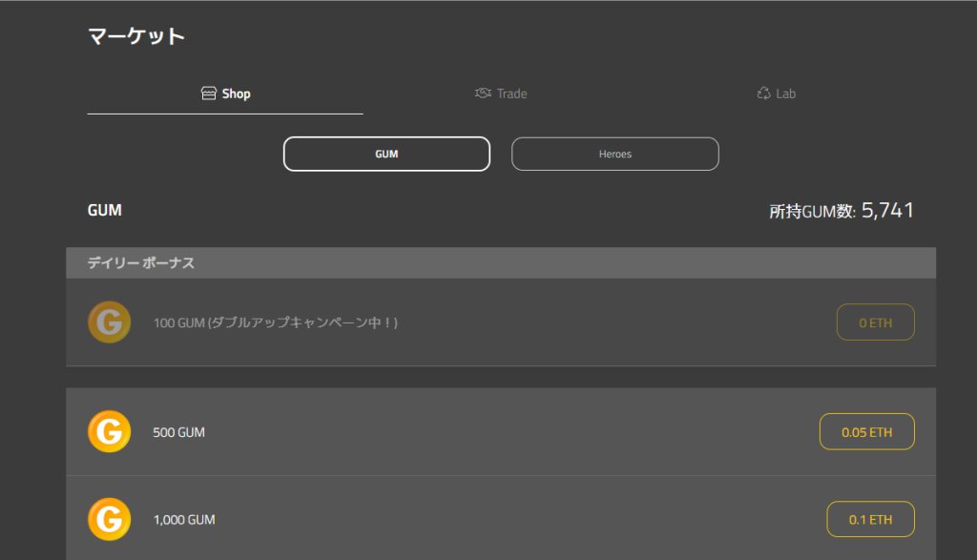Viewport: 977px width, 560px height.
Task: Purchase 1,000 GUM with 0.1 ETH button
Action: click(870, 520)
